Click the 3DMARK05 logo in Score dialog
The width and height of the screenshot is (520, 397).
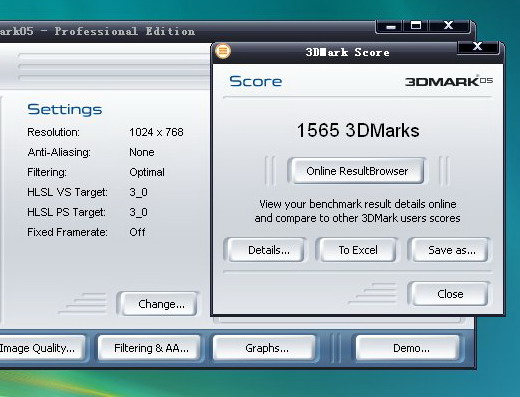point(449,81)
